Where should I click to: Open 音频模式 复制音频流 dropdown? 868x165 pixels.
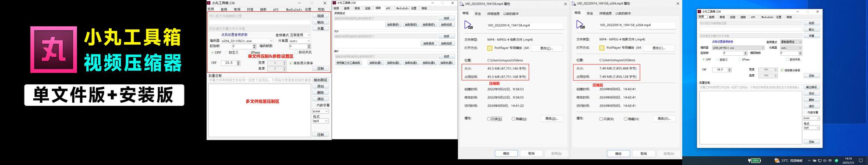pos(791,42)
